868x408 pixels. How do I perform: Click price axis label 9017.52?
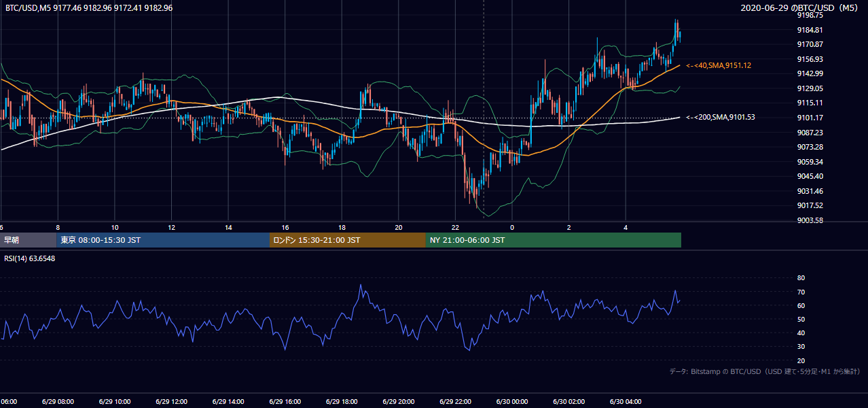click(x=810, y=205)
